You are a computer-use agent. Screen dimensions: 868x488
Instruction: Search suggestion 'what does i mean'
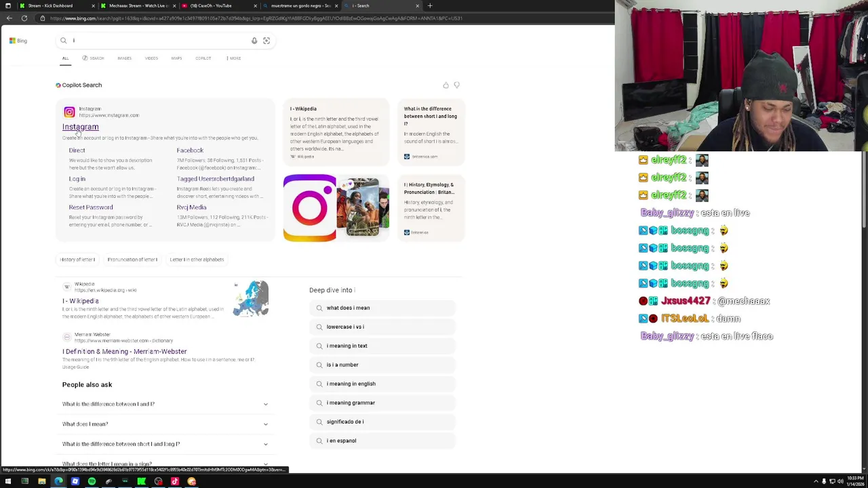pos(382,308)
